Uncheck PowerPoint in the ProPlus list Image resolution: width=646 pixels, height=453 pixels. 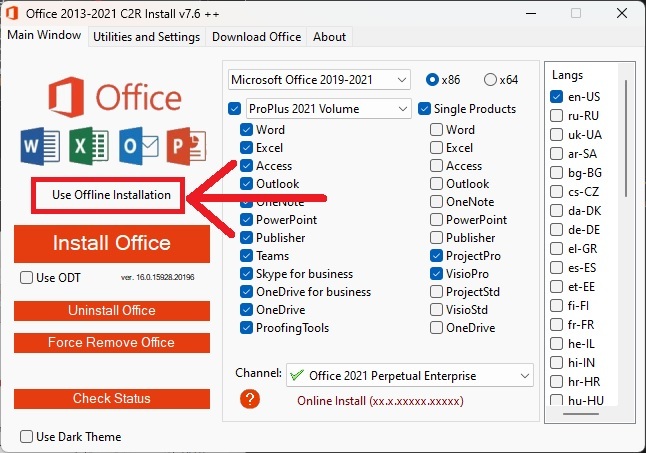click(246, 219)
